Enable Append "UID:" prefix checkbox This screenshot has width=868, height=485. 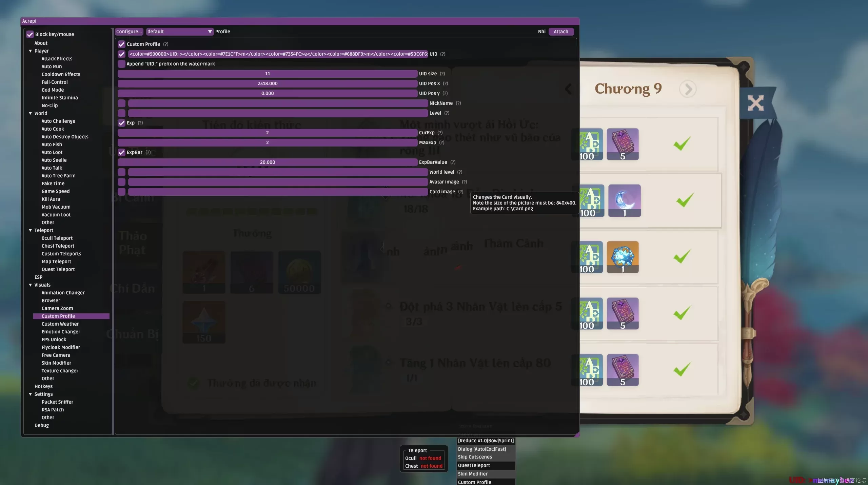tap(121, 64)
